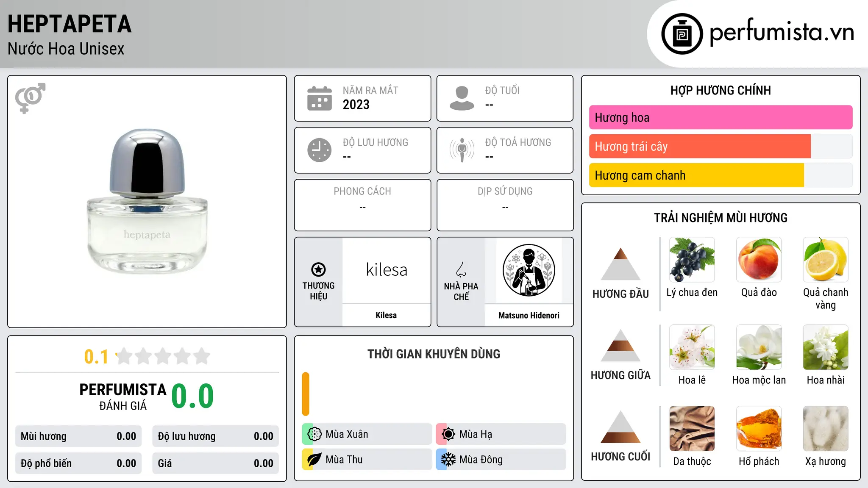
Task: Click the NĂM RA MẮT label
Action: pyautogui.click(x=370, y=91)
